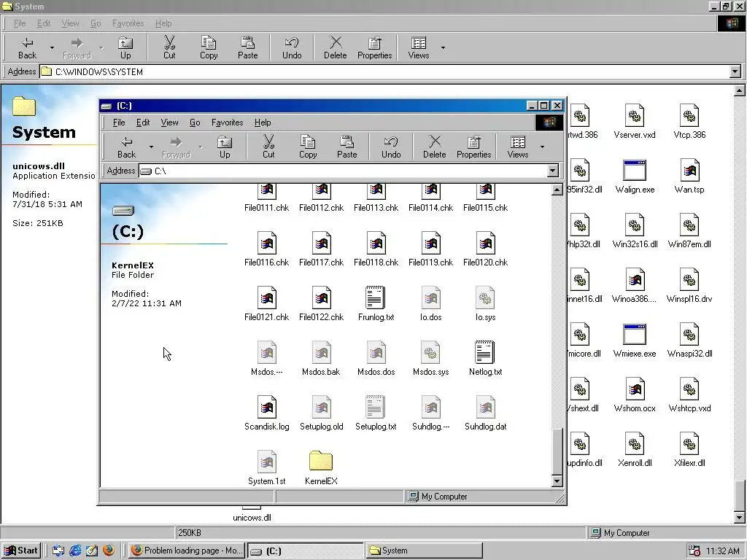The image size is (747, 560).
Task: Click scroll down arrow in C: window
Action: coord(557,481)
